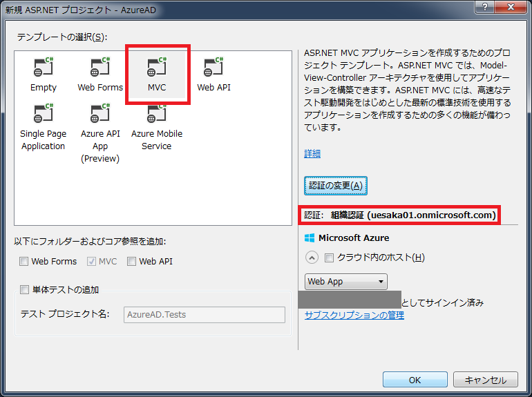Click the テンプレートの選択 label

(62, 37)
